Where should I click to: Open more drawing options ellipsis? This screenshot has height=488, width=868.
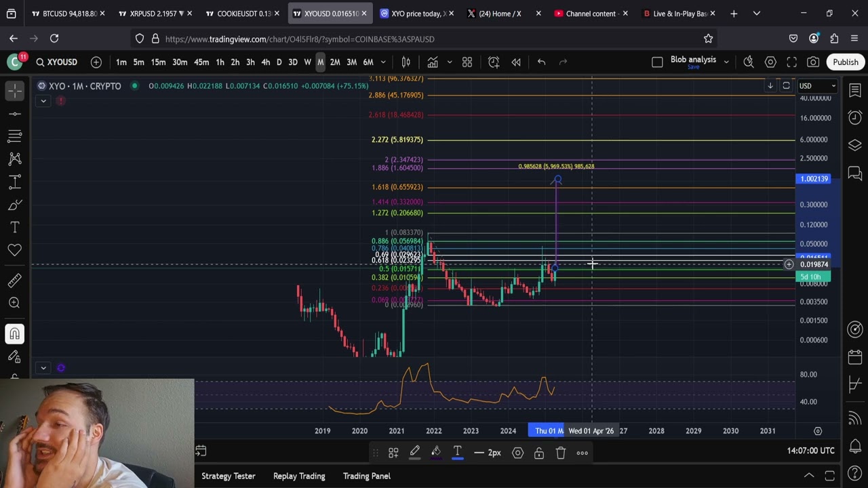(x=583, y=453)
